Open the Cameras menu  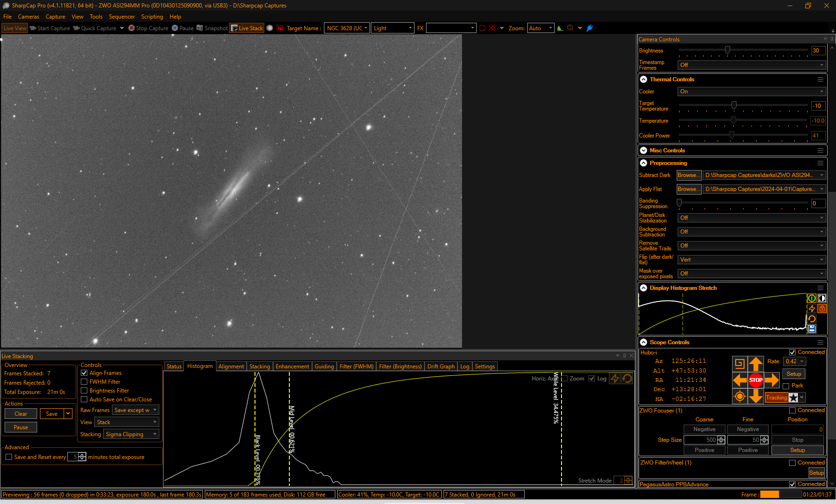[28, 17]
